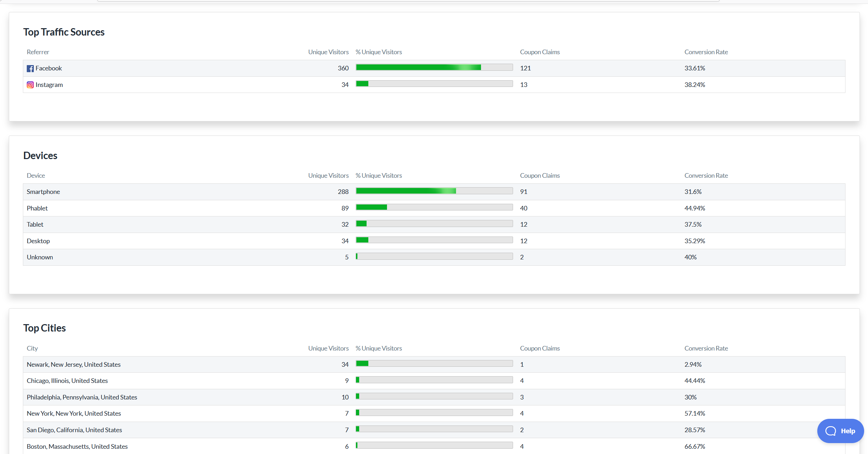Click the Newark, New Jersey city row
The height and width of the screenshot is (454, 868).
click(74, 365)
